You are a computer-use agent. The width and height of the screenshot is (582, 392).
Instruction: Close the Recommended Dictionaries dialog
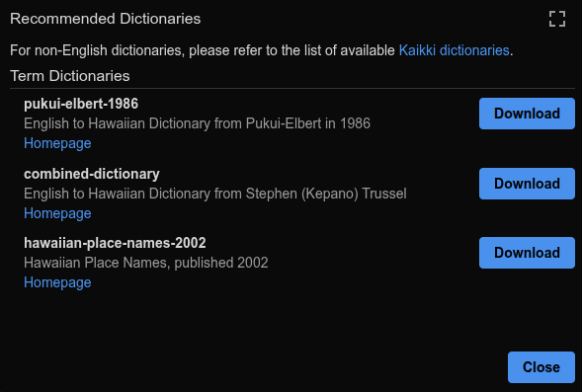pos(541,367)
